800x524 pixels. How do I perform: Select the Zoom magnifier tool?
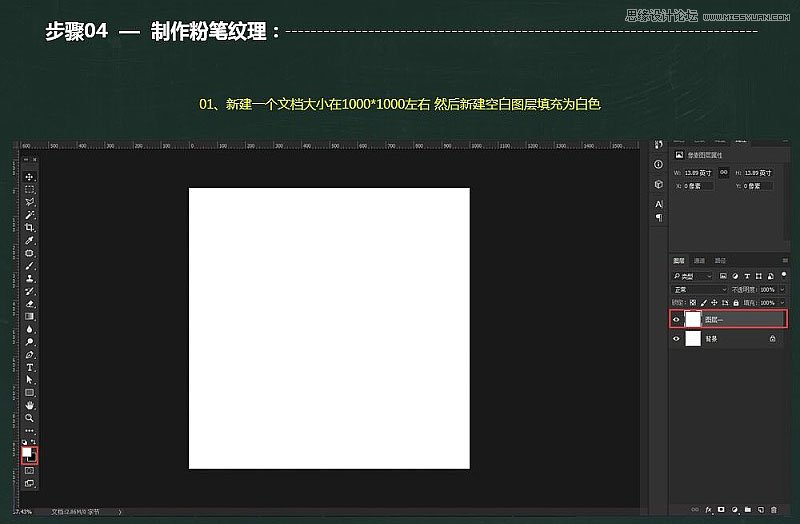coord(30,418)
